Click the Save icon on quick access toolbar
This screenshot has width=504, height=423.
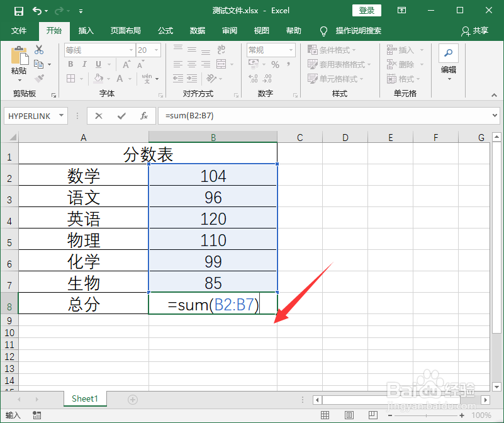coord(18,10)
